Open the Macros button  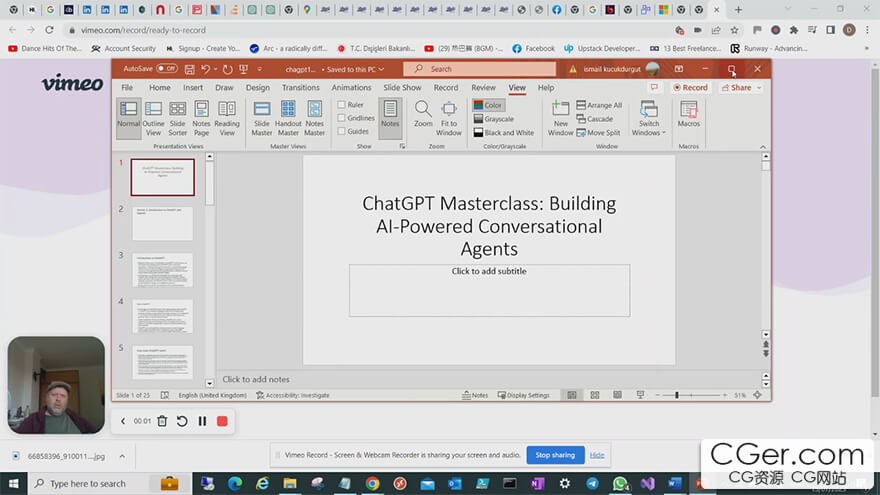[689, 114]
